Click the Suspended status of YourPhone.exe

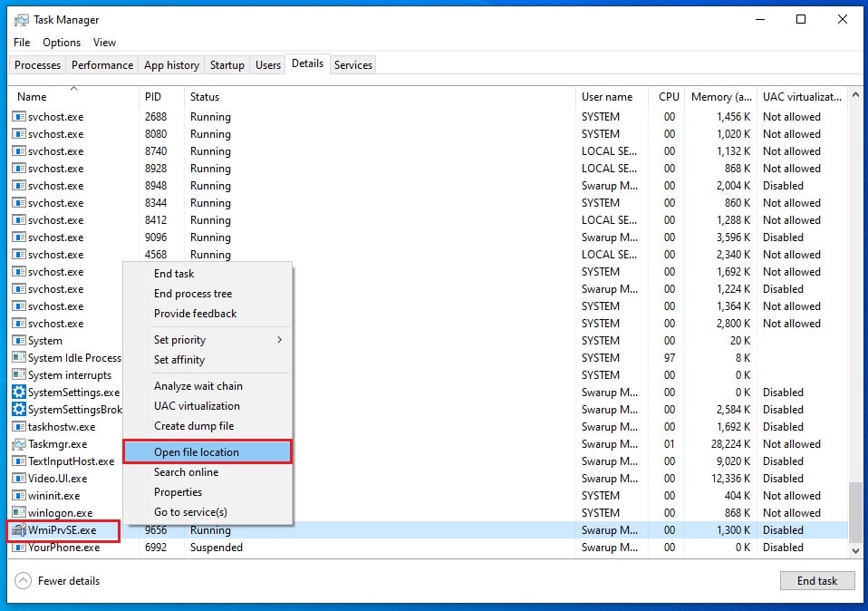[217, 548]
